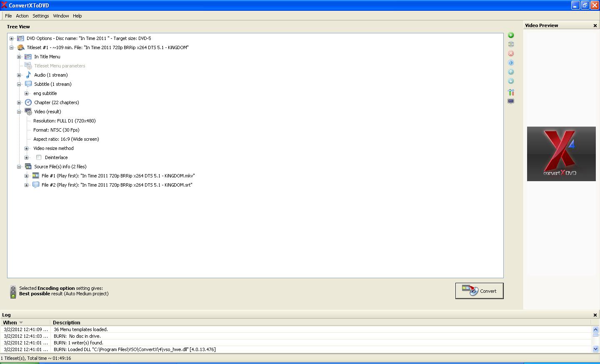Click the traffic light encoding quality icon
Screen dimensions: 600x364
coord(13,292)
